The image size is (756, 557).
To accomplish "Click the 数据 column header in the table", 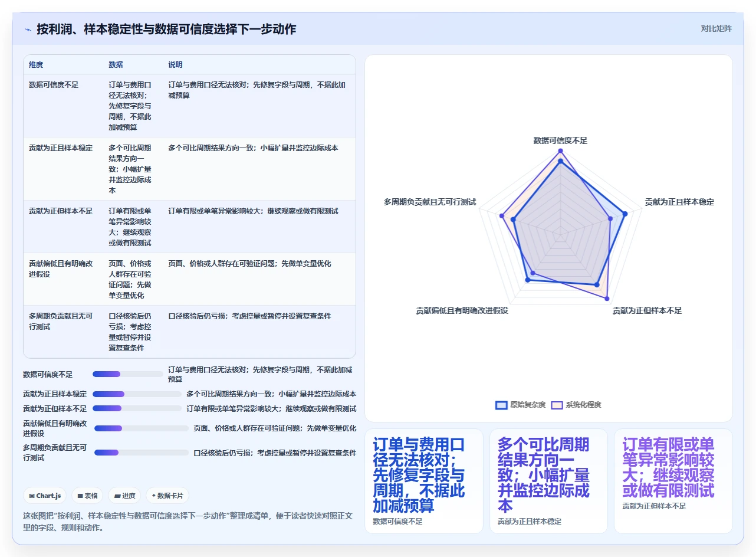I will point(116,64).
